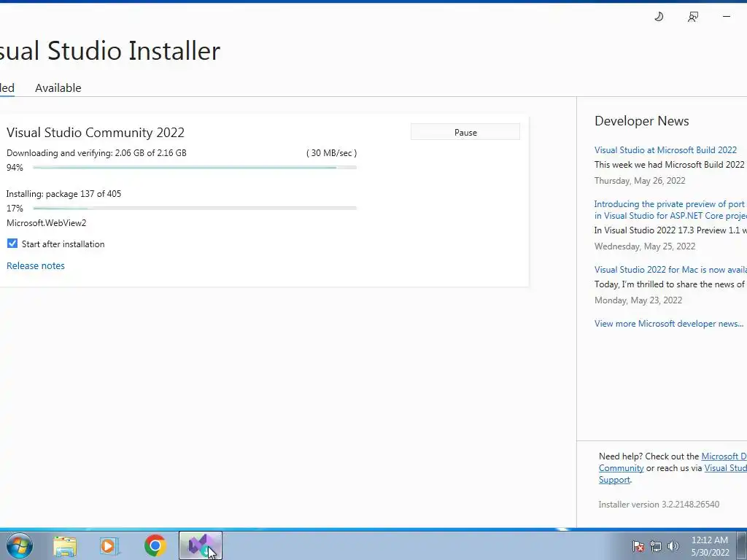The width and height of the screenshot is (747, 560).
Task: Switch to the Available tab
Action: 58,87
